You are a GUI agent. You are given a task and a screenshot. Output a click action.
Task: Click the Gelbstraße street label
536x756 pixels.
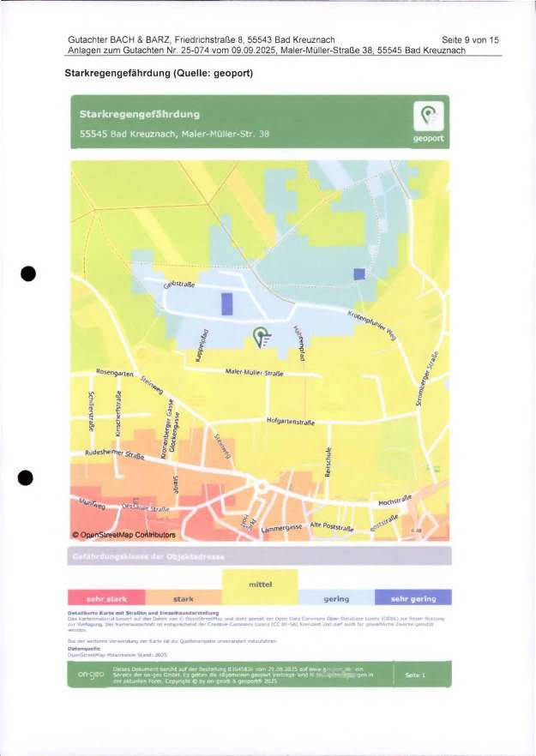179,285
